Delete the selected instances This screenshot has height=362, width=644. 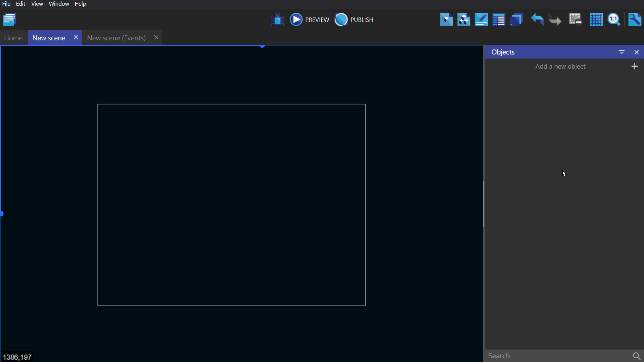[x=575, y=20]
